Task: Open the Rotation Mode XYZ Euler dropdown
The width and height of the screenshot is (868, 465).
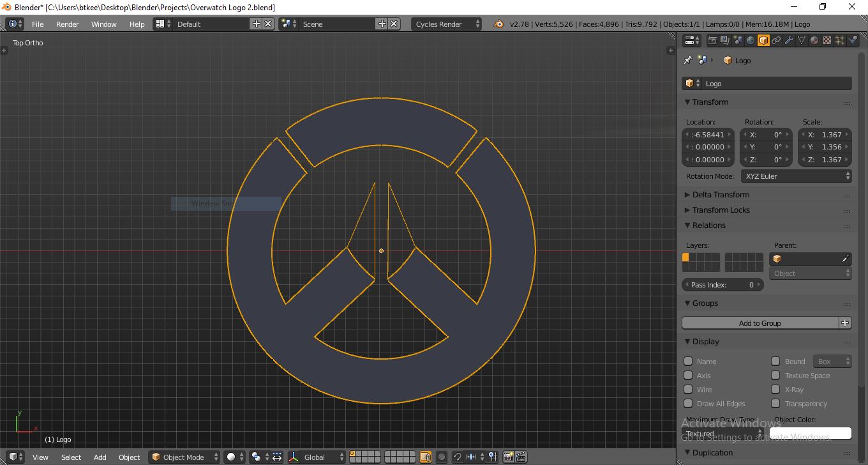Action: tap(797, 176)
